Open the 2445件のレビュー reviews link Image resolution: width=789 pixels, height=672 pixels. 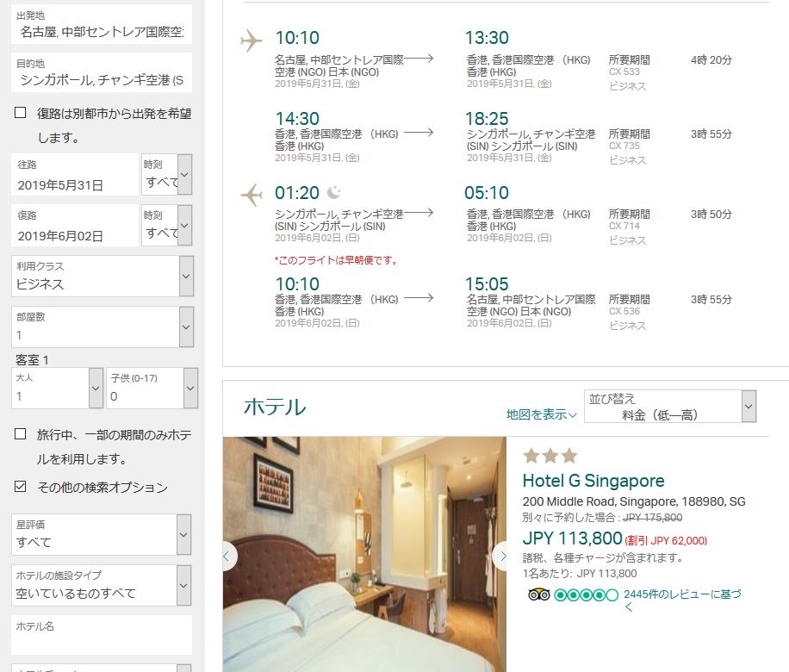tap(682, 600)
